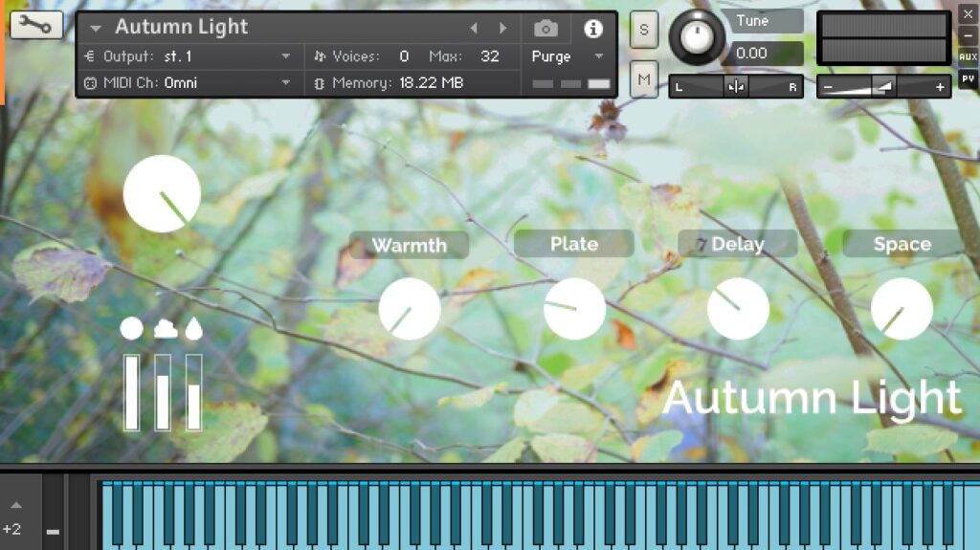980x550 pixels.
Task: Mute the instrument with M button
Action: click(x=644, y=79)
